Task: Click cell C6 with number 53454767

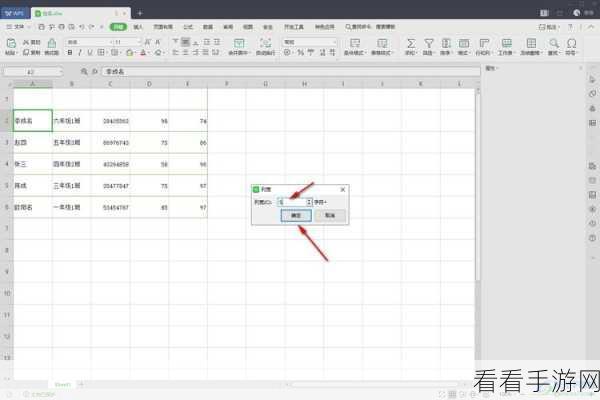Action: 111,207
